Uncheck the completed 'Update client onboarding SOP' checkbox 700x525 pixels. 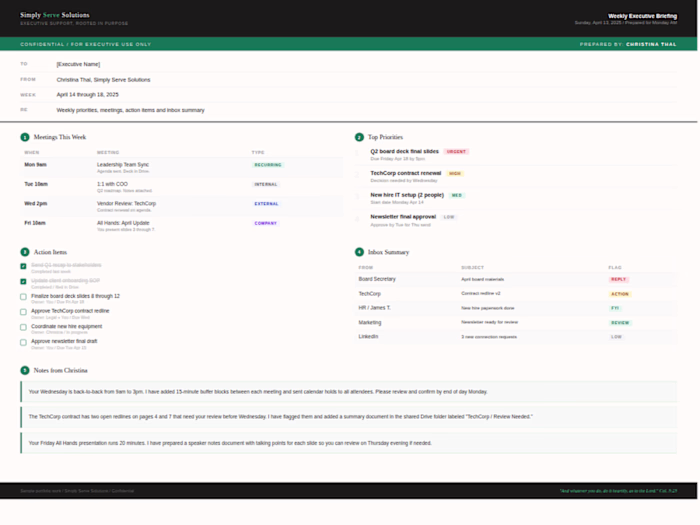click(23, 282)
